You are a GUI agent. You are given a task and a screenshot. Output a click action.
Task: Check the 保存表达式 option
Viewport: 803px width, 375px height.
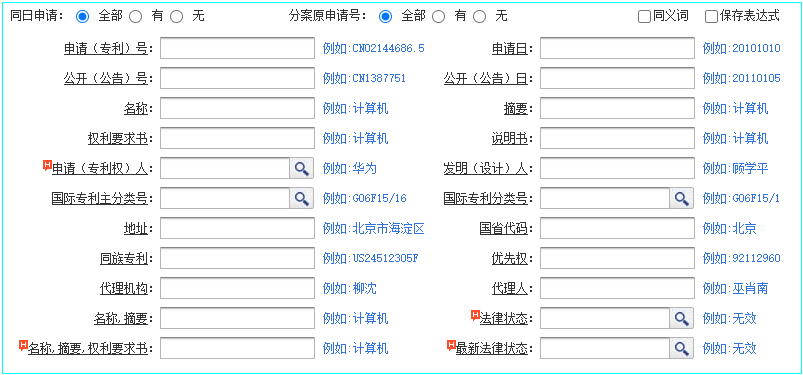pos(711,17)
